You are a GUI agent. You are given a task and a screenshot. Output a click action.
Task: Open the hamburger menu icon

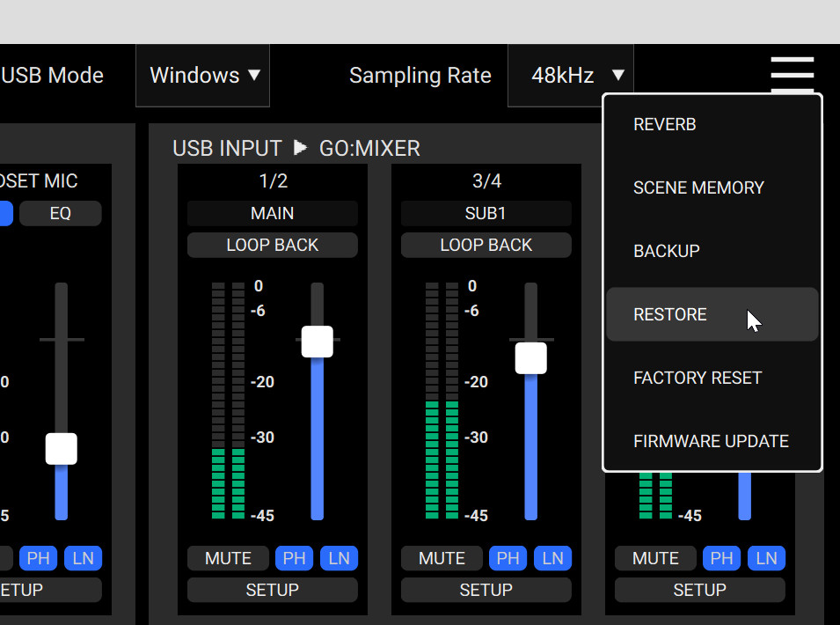pos(792,74)
